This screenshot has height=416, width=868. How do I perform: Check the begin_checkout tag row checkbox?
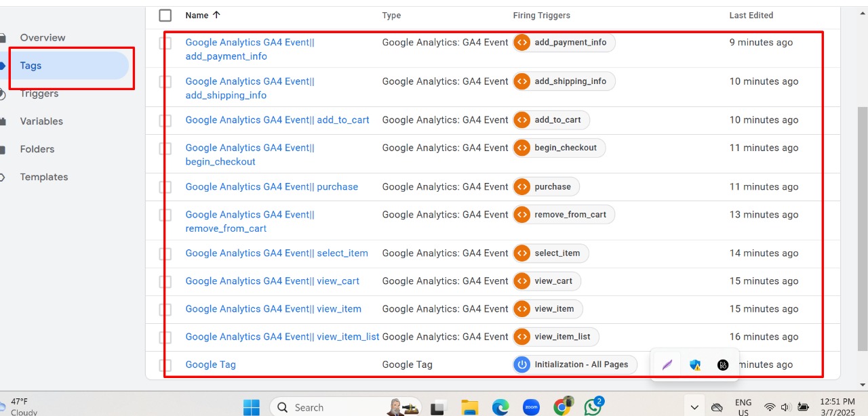[165, 148]
